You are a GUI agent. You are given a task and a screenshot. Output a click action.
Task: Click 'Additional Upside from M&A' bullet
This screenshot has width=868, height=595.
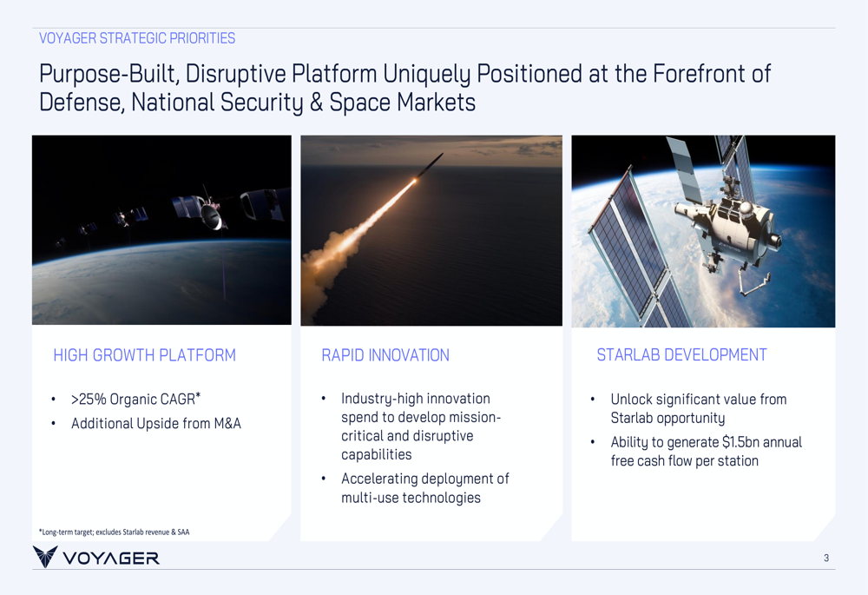point(156,423)
